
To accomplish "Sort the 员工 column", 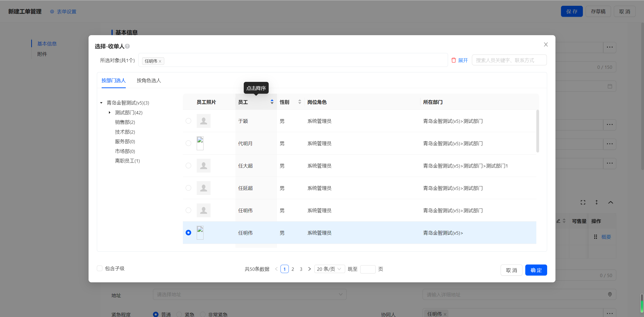I will click(x=272, y=102).
